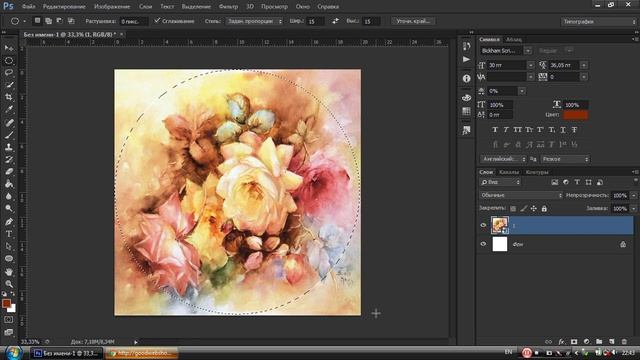
Task: Toggle the Сглаживание anti-alias checkbox
Action: point(157,20)
